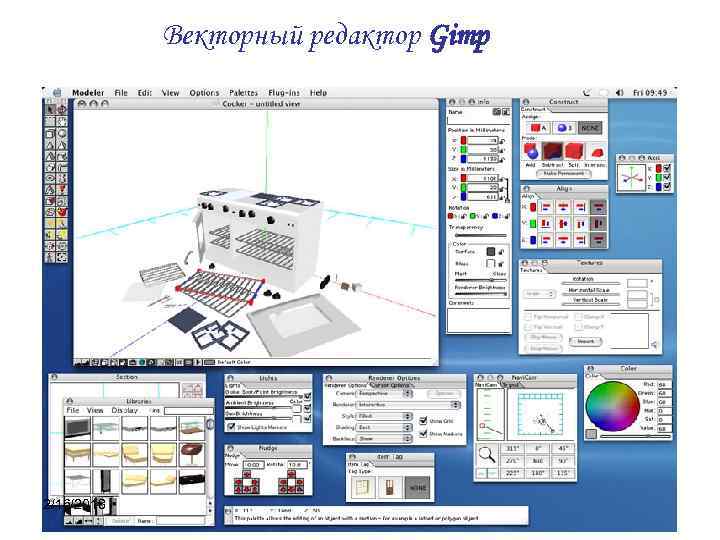Click the Transparency slider in Info panel
This screenshot has height=540, width=720.
pyautogui.click(x=481, y=236)
